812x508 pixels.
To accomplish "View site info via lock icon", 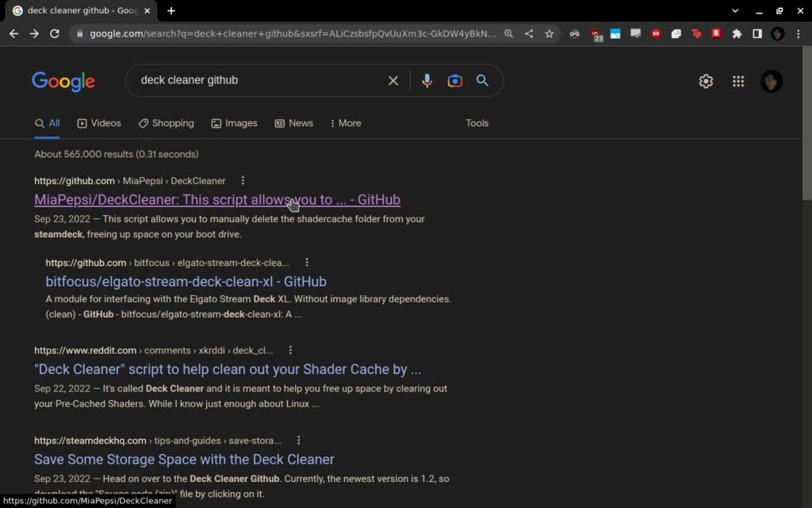I will [x=79, y=33].
